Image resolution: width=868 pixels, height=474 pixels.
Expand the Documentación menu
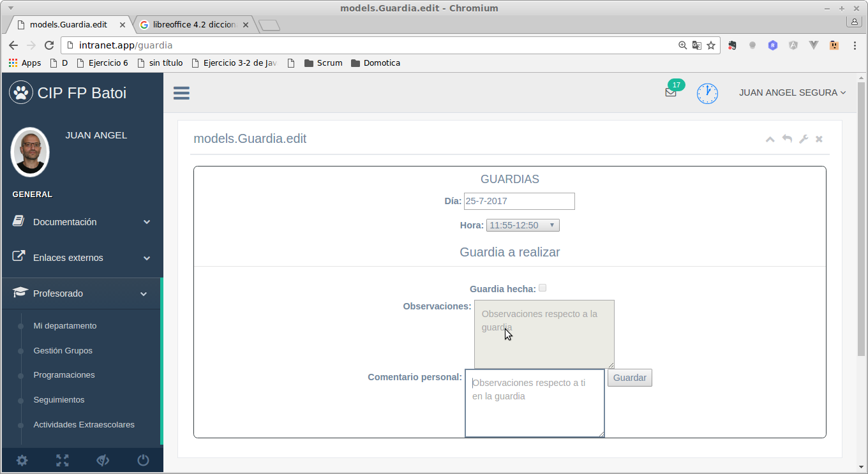(82, 222)
